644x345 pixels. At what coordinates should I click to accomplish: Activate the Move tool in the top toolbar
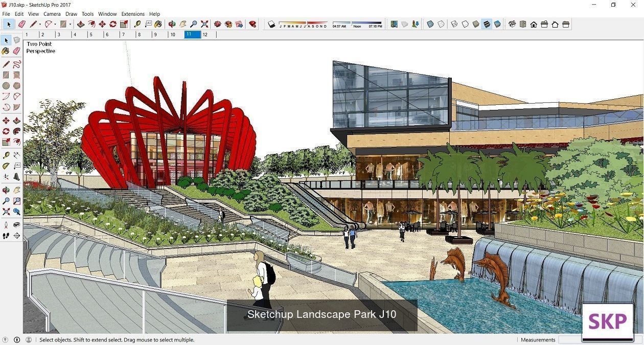[x=102, y=24]
